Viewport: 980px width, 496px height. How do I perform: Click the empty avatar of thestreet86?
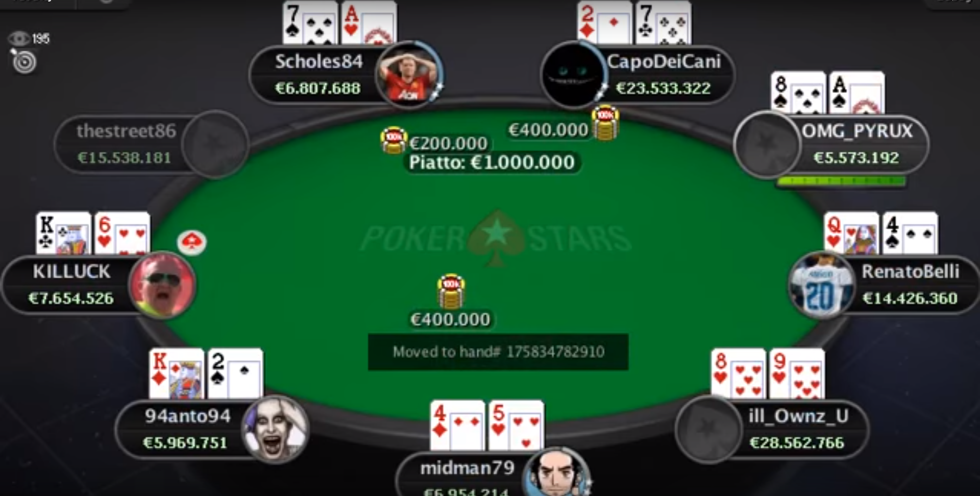[x=215, y=145]
